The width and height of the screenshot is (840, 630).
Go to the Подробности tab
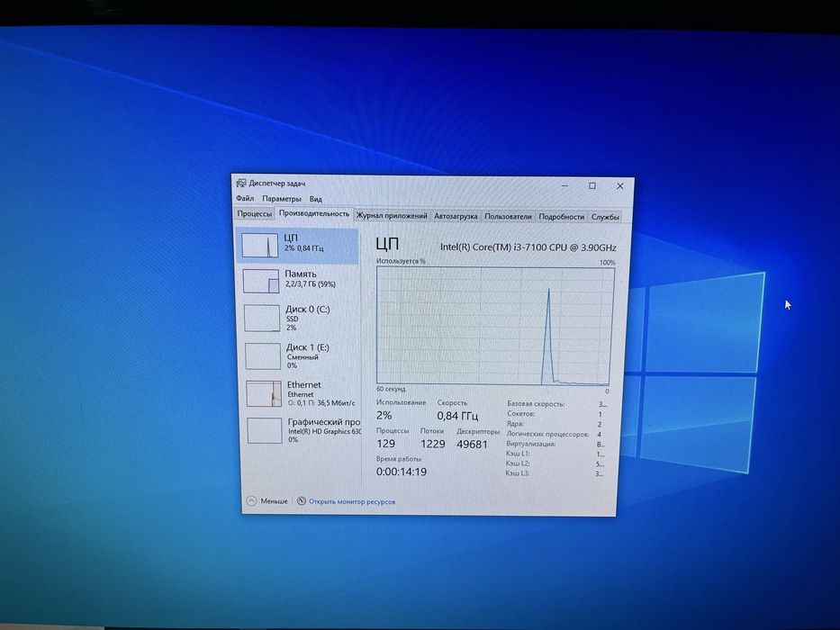[561, 217]
